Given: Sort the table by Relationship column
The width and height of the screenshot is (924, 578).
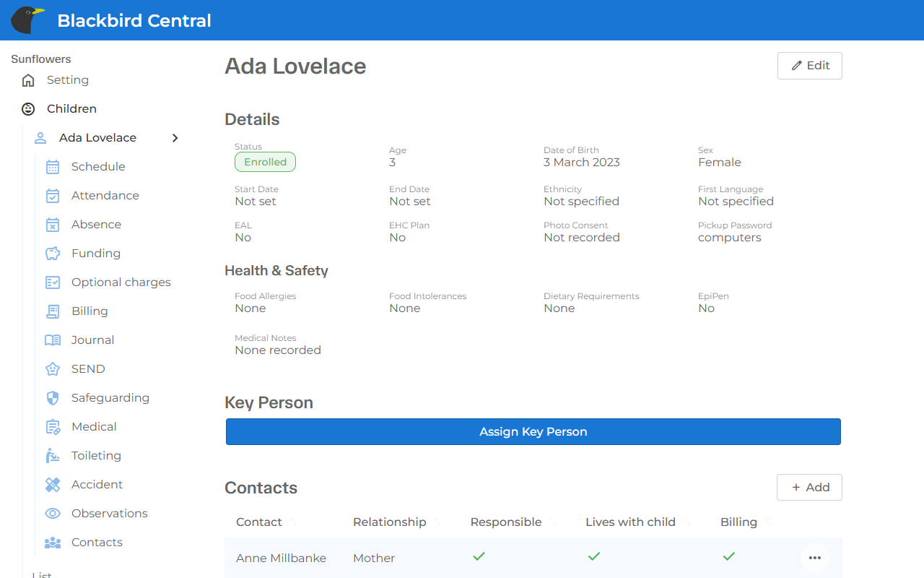Looking at the screenshot, I should pyautogui.click(x=390, y=522).
